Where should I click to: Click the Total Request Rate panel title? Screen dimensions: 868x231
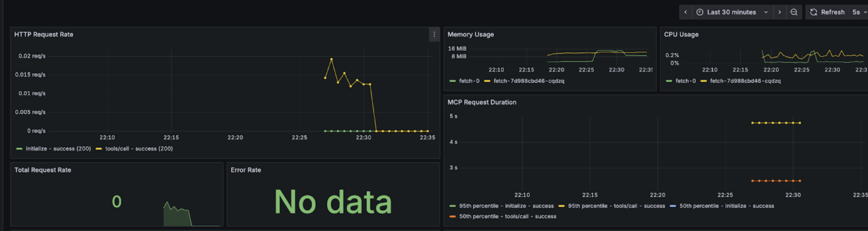pos(43,170)
